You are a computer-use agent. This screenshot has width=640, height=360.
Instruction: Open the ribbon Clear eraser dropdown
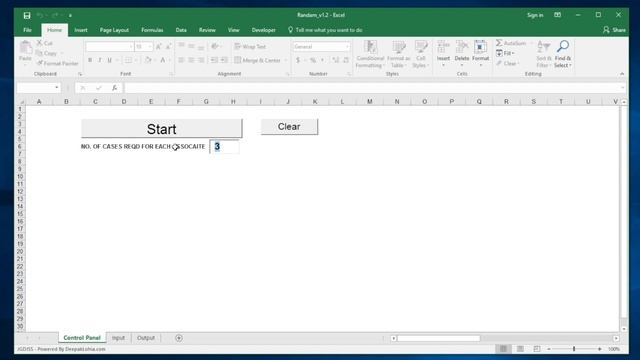(508, 63)
